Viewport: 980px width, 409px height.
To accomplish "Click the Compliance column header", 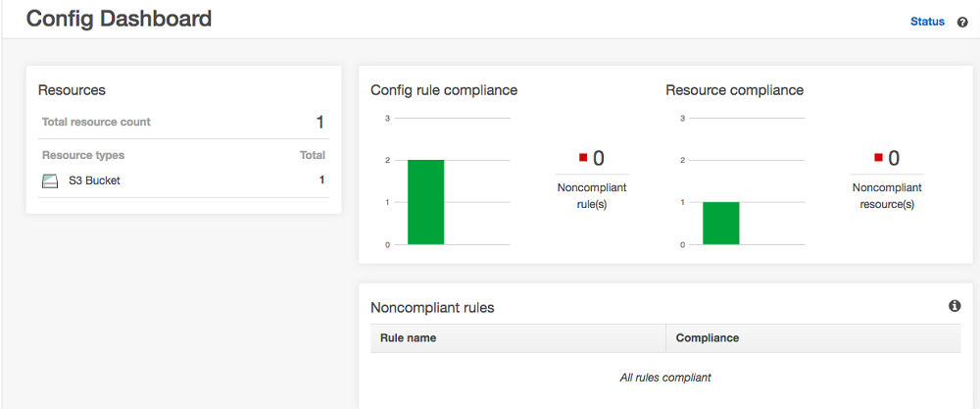I will click(x=707, y=337).
